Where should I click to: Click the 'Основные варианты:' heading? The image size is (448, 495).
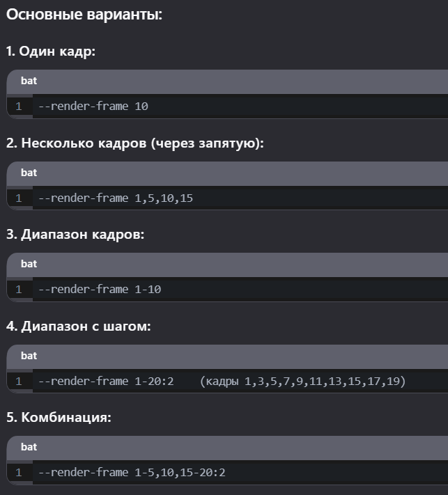click(x=84, y=14)
